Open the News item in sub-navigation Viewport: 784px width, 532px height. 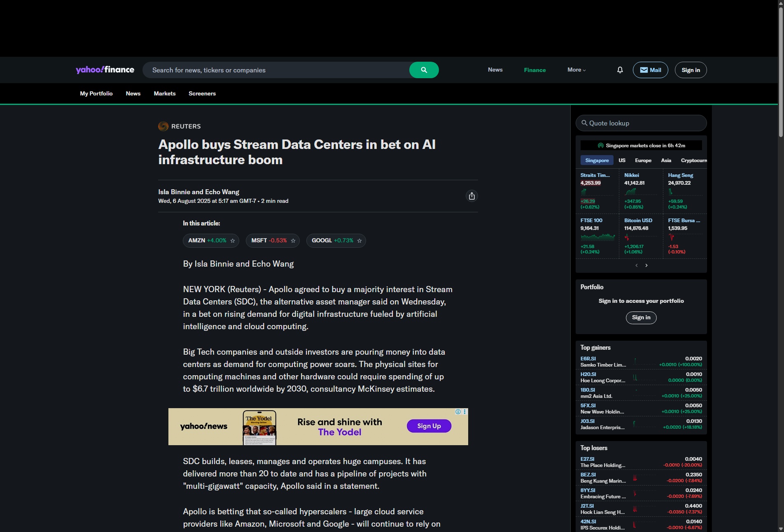tap(133, 93)
